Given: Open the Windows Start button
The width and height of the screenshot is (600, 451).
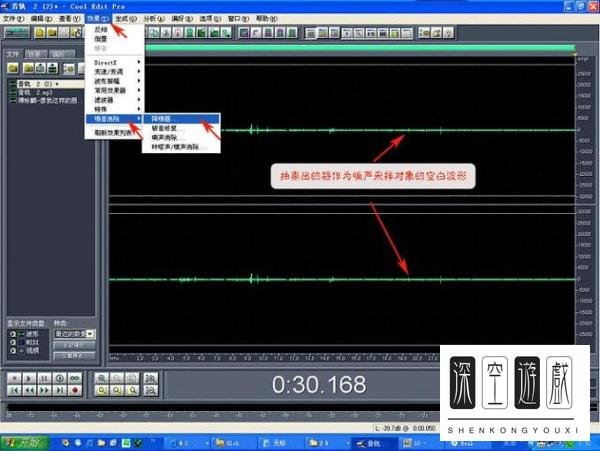Looking at the screenshot, I should (24, 443).
